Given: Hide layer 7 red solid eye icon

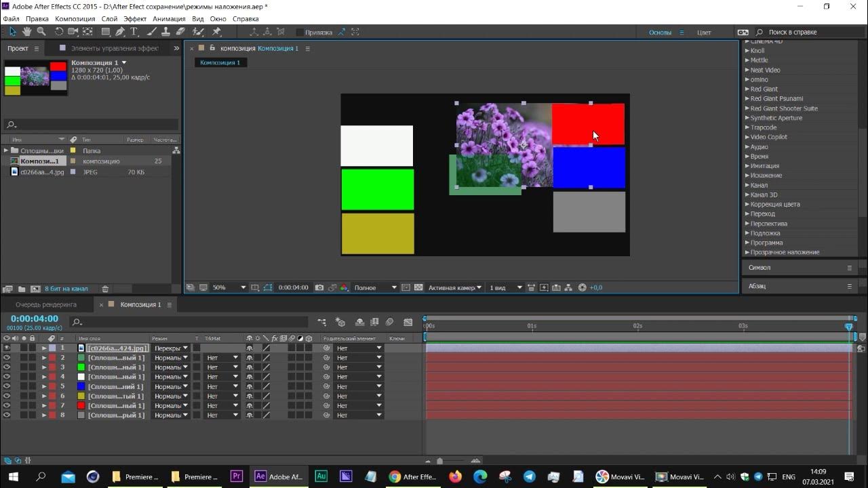Looking at the screenshot, I should [x=7, y=405].
